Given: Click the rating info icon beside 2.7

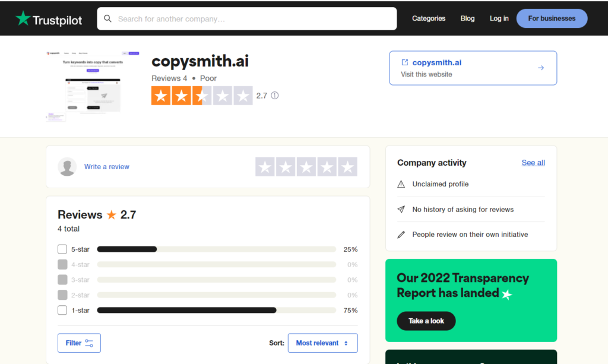Looking at the screenshot, I should pyautogui.click(x=275, y=96).
